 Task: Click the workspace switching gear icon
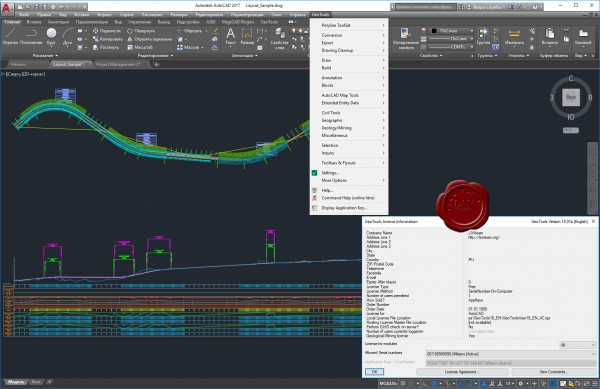click(x=520, y=383)
